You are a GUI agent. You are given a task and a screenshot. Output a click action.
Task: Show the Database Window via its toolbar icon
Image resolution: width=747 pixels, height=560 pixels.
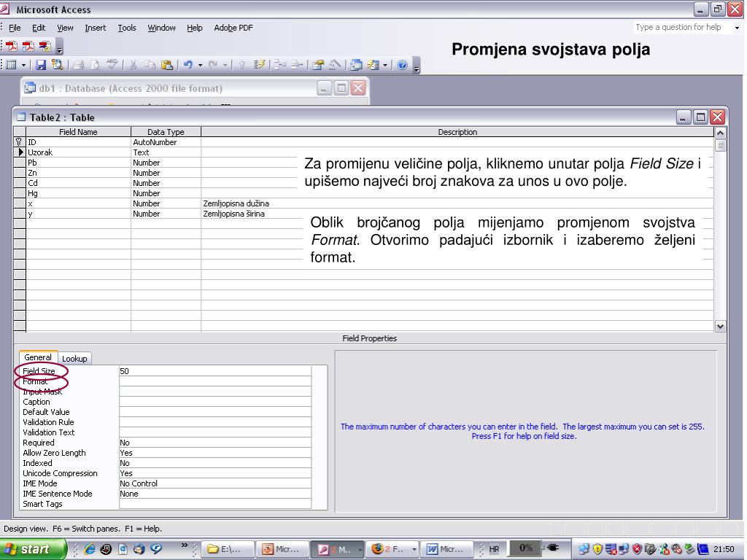click(x=356, y=65)
